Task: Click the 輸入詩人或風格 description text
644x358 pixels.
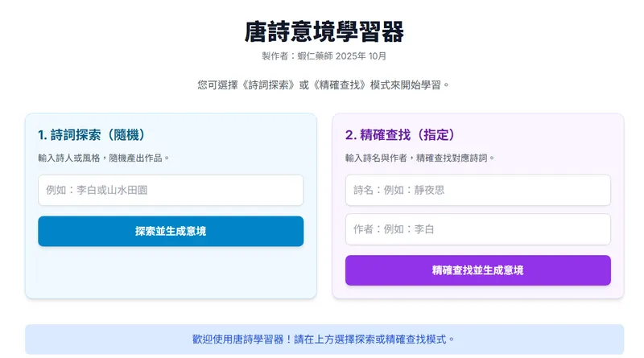Action: coord(71,158)
